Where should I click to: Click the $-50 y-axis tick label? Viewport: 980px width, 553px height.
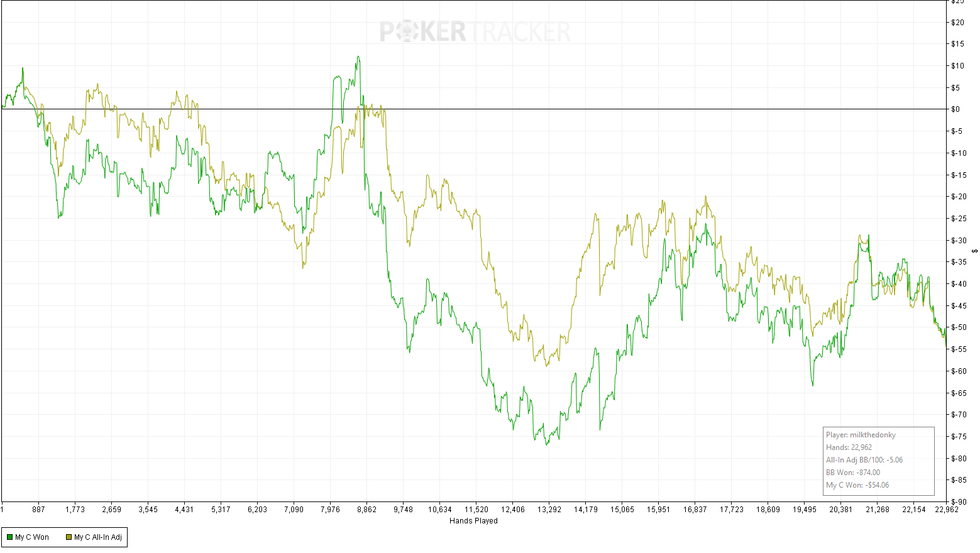[959, 327]
